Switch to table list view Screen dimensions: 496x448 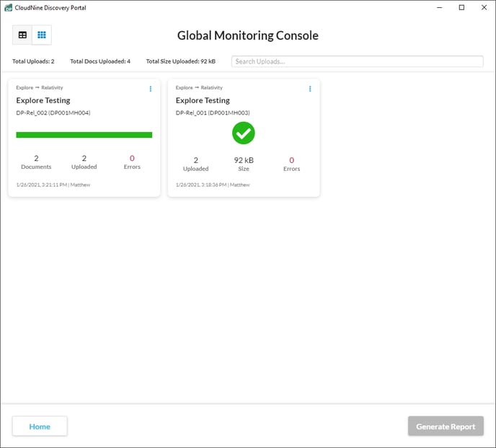click(x=22, y=35)
